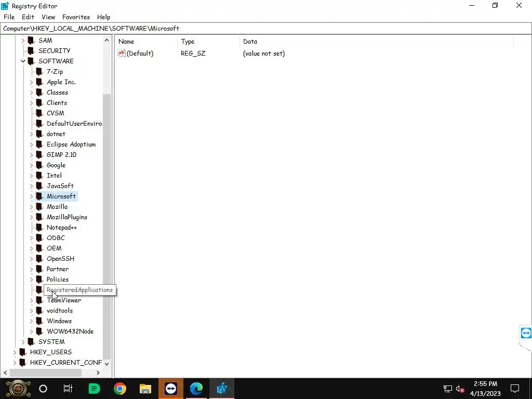Open File Explorer from taskbar
532x399 pixels.
click(145, 389)
